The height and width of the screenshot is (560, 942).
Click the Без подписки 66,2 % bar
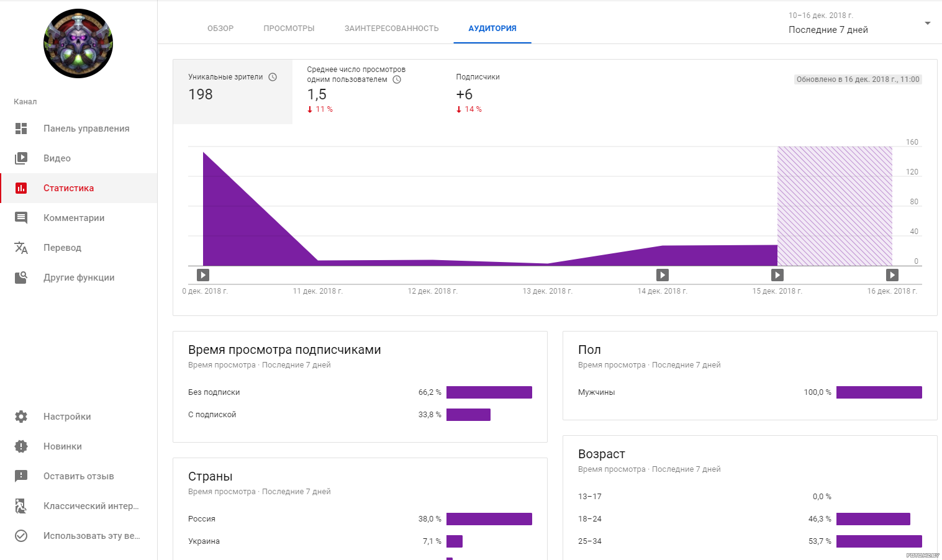(489, 392)
